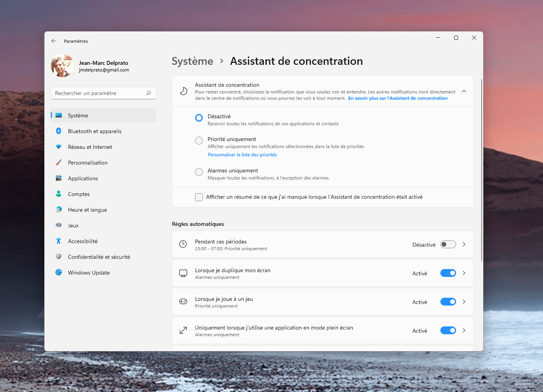Screen dimensions: 543x392
Task: Select the Alarmes uniquement radio option
Action: [x=199, y=172]
